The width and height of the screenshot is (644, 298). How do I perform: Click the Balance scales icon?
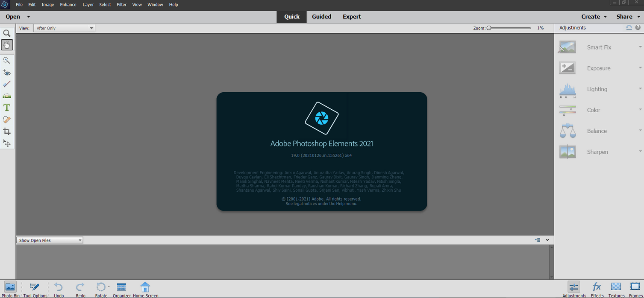(x=568, y=131)
